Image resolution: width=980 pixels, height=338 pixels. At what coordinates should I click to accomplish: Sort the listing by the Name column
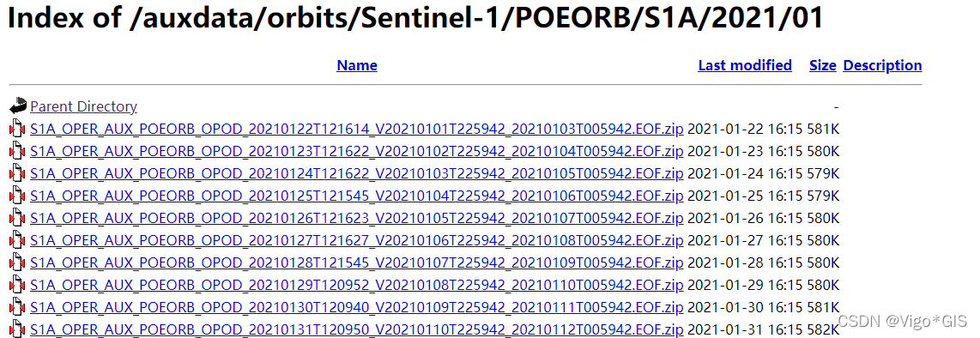357,65
